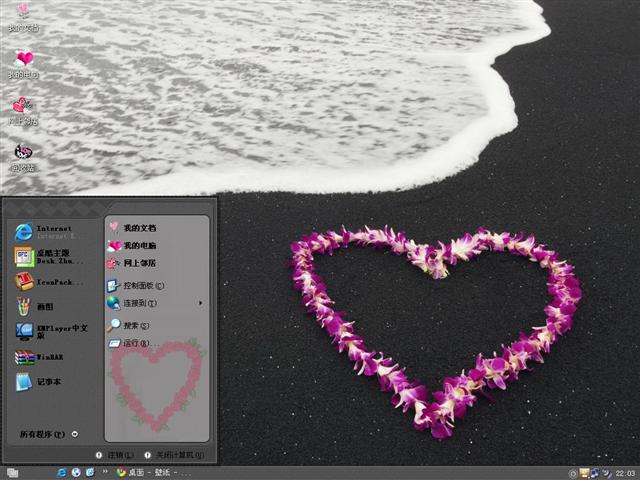Click 关闭计算机(U) shut down button

175,455
